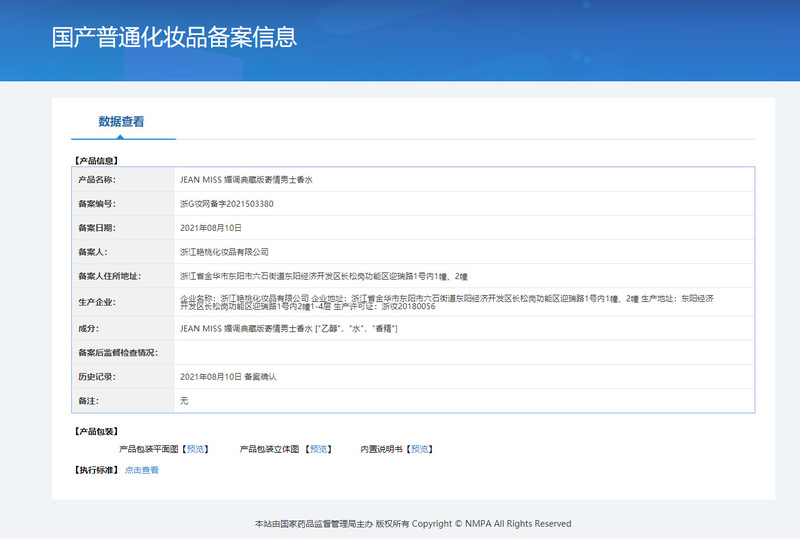Click the 【产品信息】 section heading
The image size is (800, 540).
tap(96, 160)
